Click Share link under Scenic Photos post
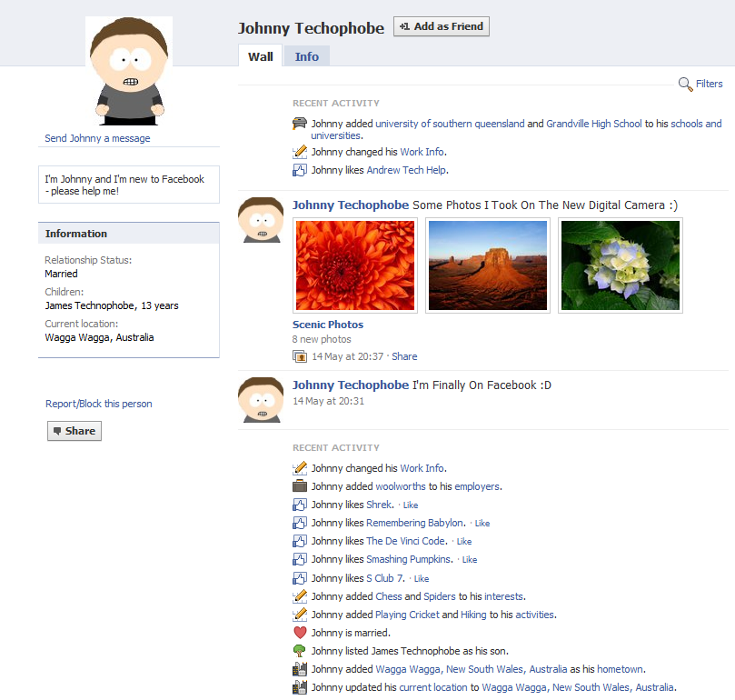This screenshot has height=700, width=735. tap(404, 356)
